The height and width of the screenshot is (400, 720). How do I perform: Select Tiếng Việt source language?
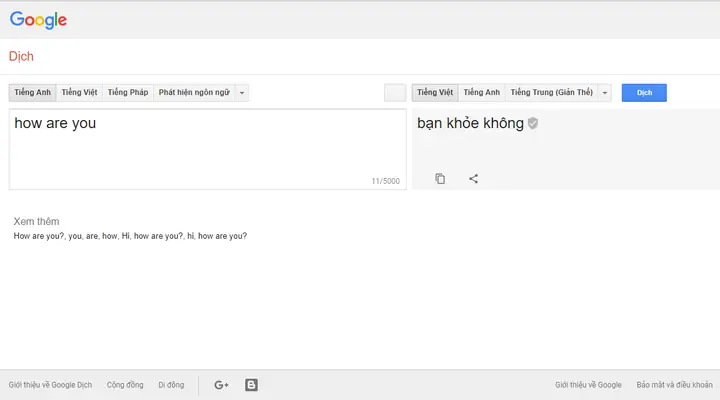[x=79, y=92]
